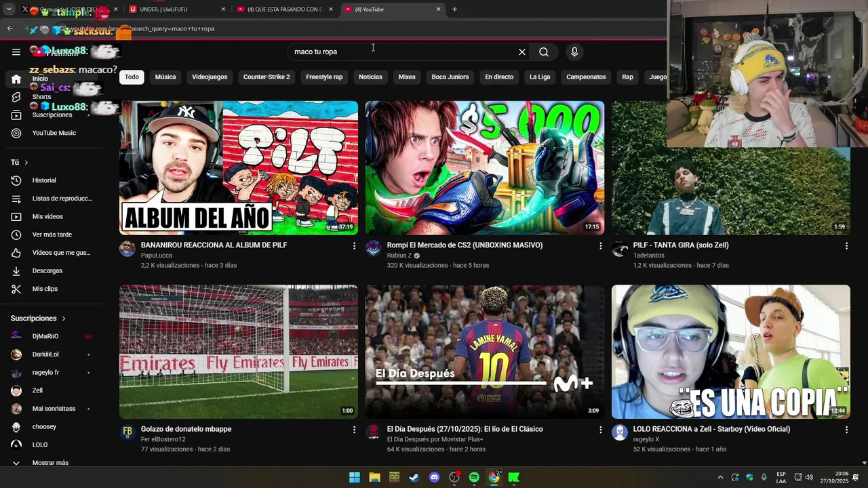The image size is (868, 488).
Task: Open a new browser tab
Action: click(454, 9)
